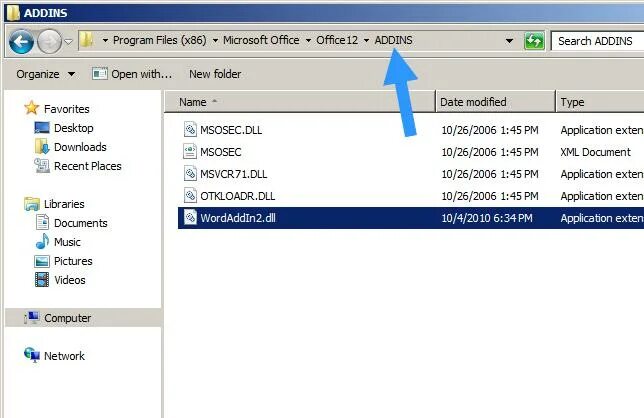Go back with the Back arrow button

point(21,41)
